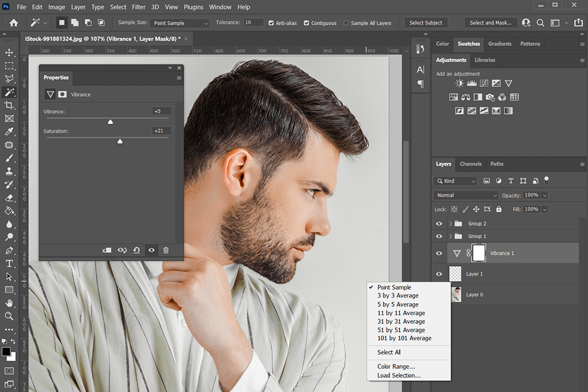Open the Sample Size dropdown
The height and width of the screenshot is (392, 588).
[x=180, y=23]
